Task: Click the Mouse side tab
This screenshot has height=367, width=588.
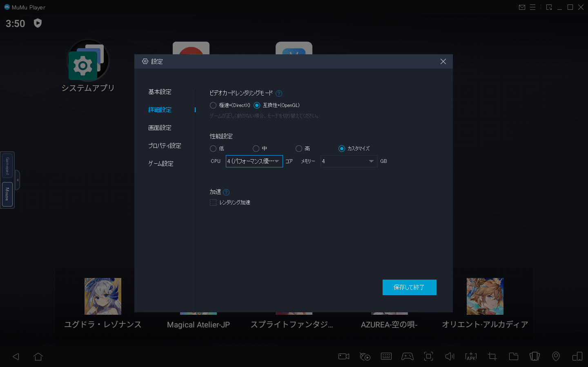Action: (x=7, y=194)
